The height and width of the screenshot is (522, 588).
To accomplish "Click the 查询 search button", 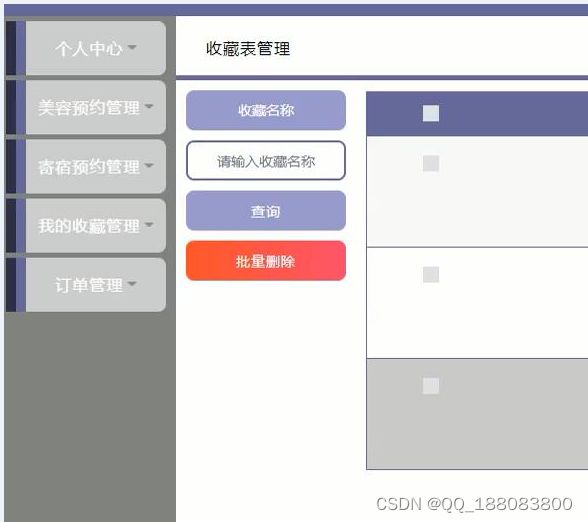I will (x=266, y=211).
